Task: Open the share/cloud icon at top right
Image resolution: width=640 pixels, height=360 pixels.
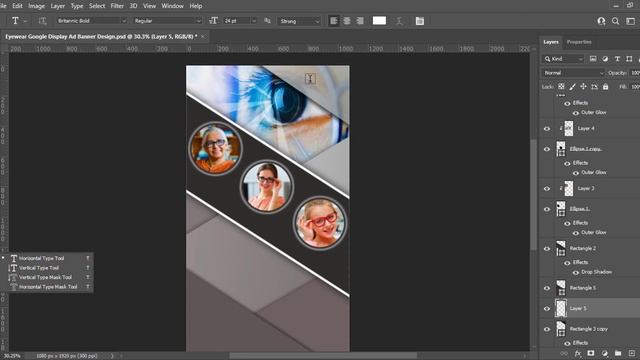Action: [x=601, y=21]
